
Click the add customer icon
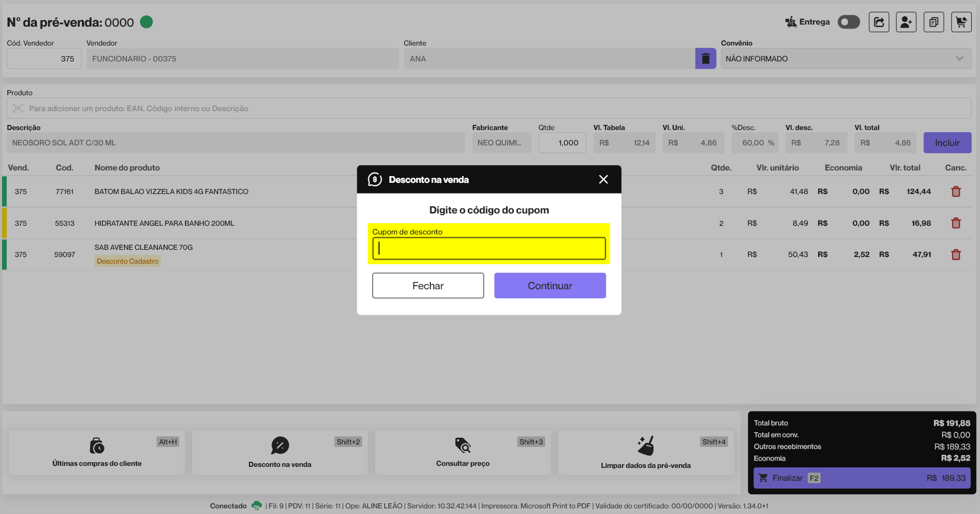(x=906, y=22)
